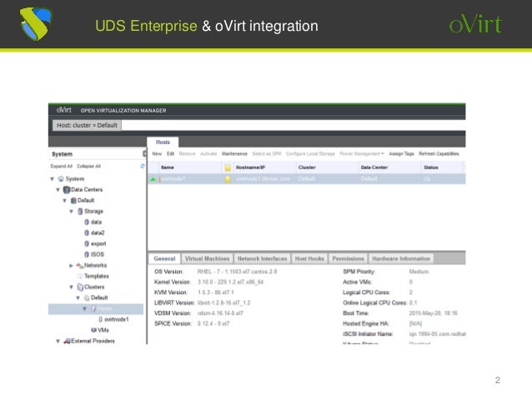This screenshot has height=399, width=532.
Task: Collapse the Storage node
Action: click(71, 212)
